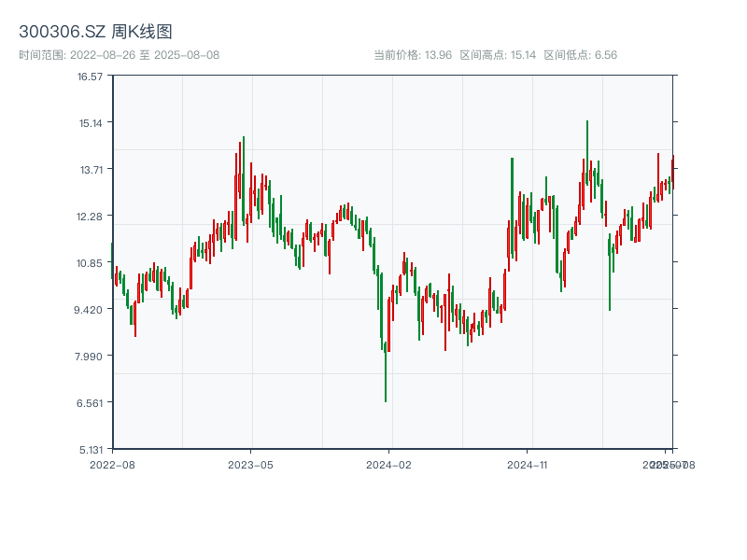Click the 16.57 y-axis tick label
This screenshot has width=747, height=560.
[91, 77]
